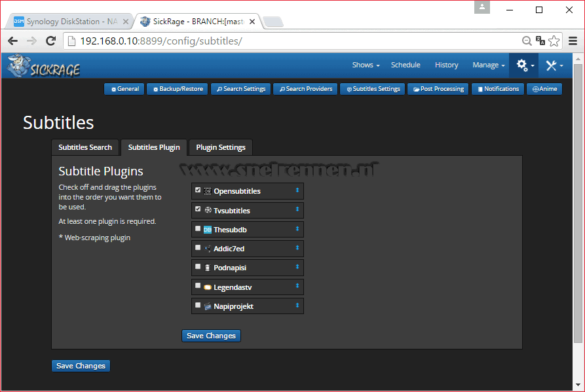Click the Tvsubtitles drag handle arrows
The height and width of the screenshot is (392, 585).
click(297, 209)
